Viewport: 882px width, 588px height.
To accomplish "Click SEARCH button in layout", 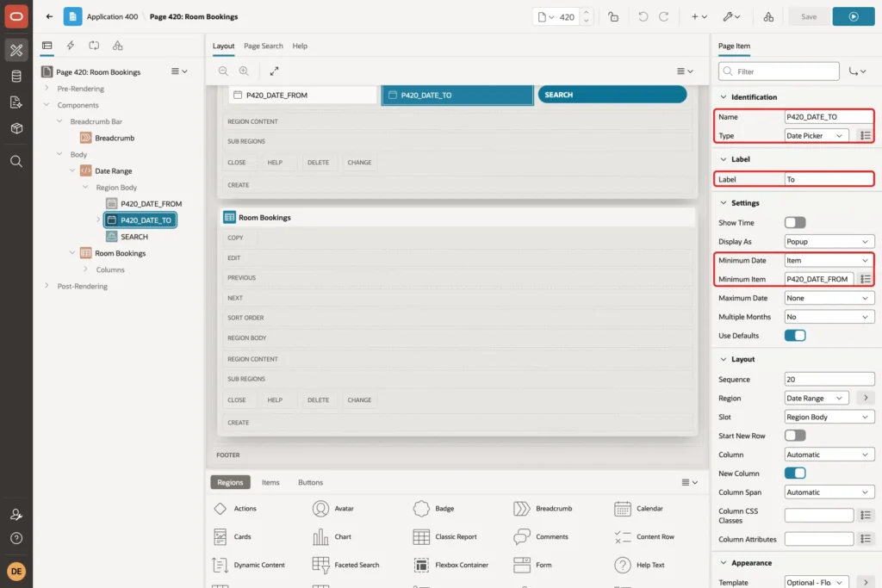I will (612, 95).
